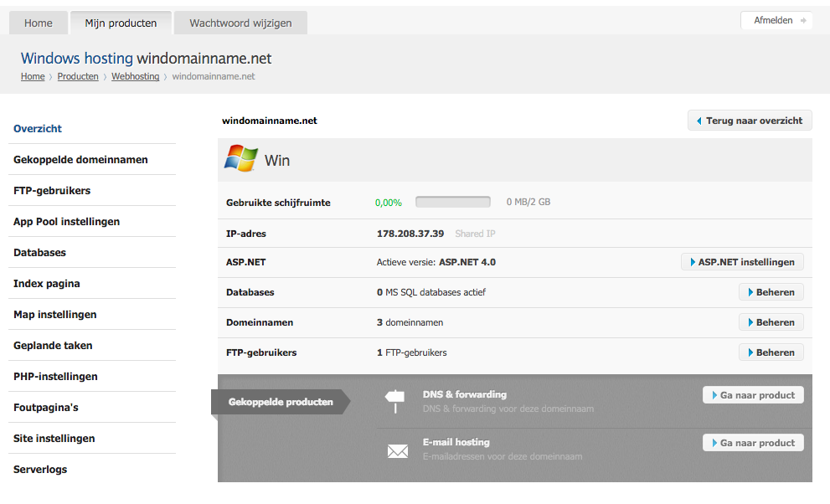This screenshot has height=504, width=830.
Task: Go back via Terug naar overzicht
Action: click(750, 121)
